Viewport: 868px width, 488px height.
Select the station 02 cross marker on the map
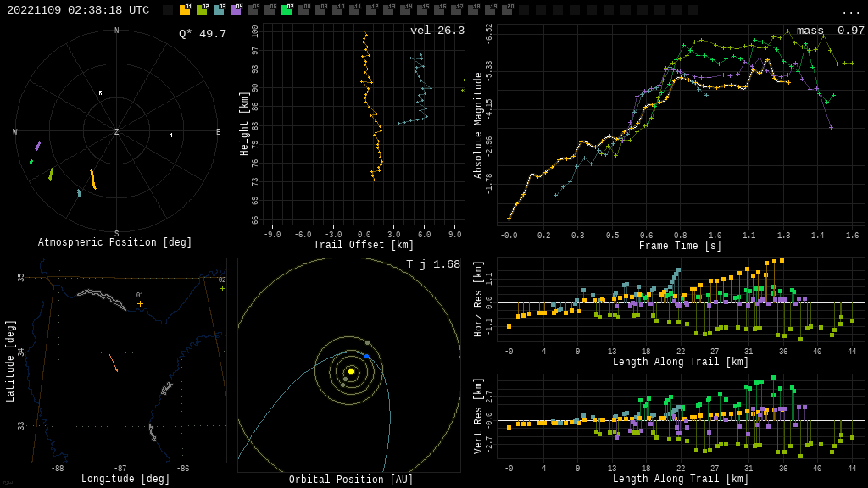(x=222, y=288)
